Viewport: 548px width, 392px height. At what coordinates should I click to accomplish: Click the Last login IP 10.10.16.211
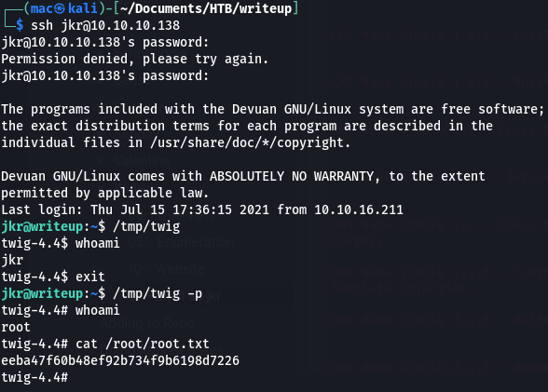(x=359, y=210)
